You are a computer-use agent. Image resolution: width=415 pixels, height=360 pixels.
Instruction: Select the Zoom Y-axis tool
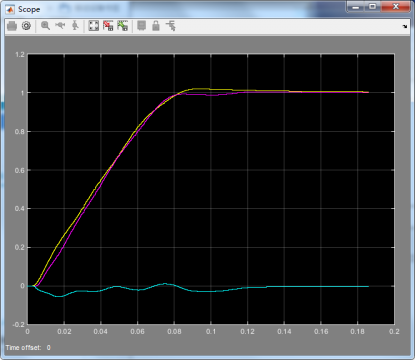click(x=75, y=26)
